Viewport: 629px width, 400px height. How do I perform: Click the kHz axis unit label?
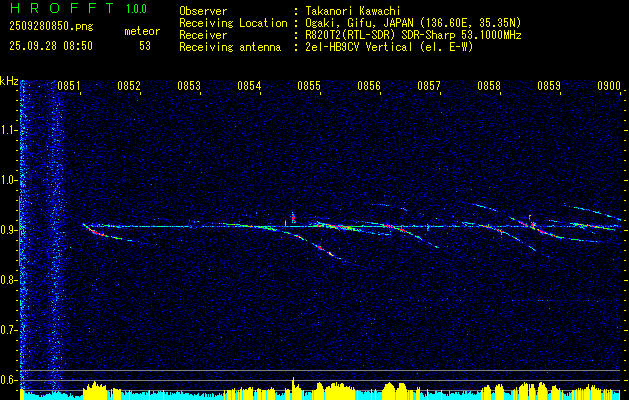(9, 81)
